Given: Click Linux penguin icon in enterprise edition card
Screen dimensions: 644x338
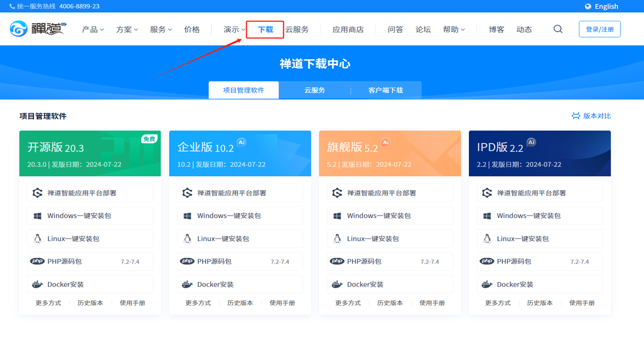Looking at the screenshot, I should [187, 239].
